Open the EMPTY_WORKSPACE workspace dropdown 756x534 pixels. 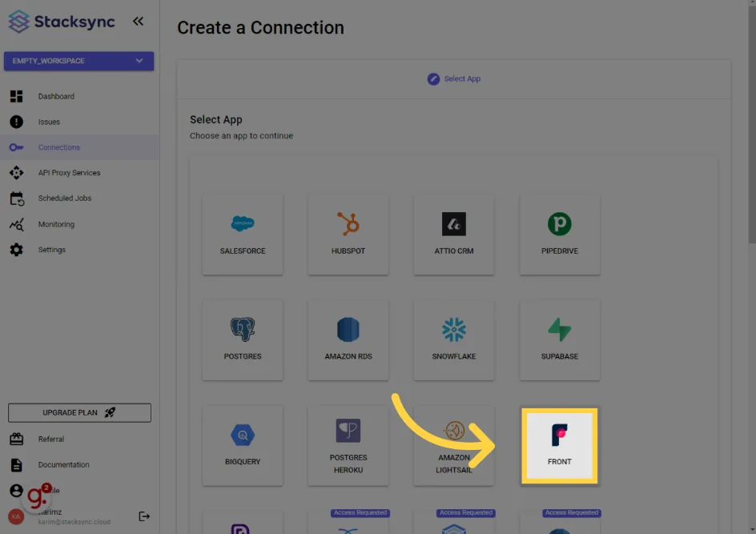coord(79,61)
